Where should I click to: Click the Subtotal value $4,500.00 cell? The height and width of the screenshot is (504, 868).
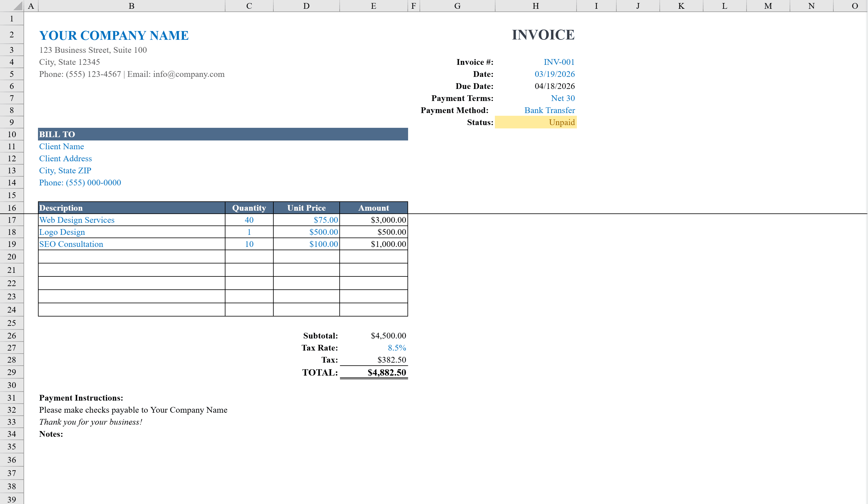373,335
